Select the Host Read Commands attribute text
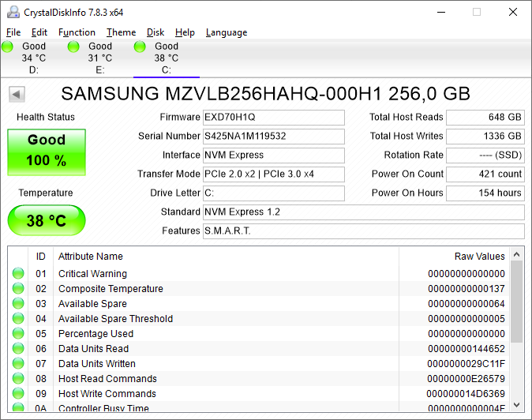 coord(107,378)
